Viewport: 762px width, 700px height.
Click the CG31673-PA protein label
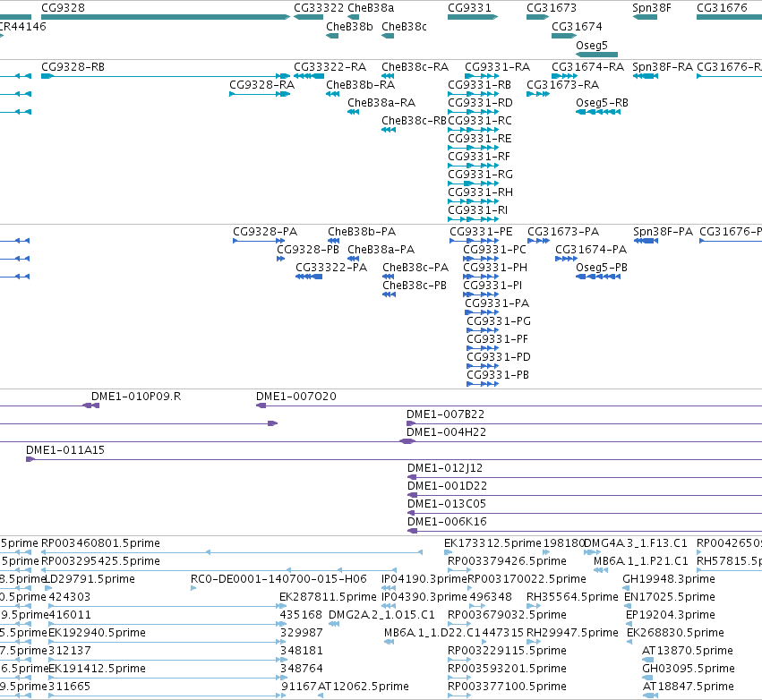tap(563, 232)
